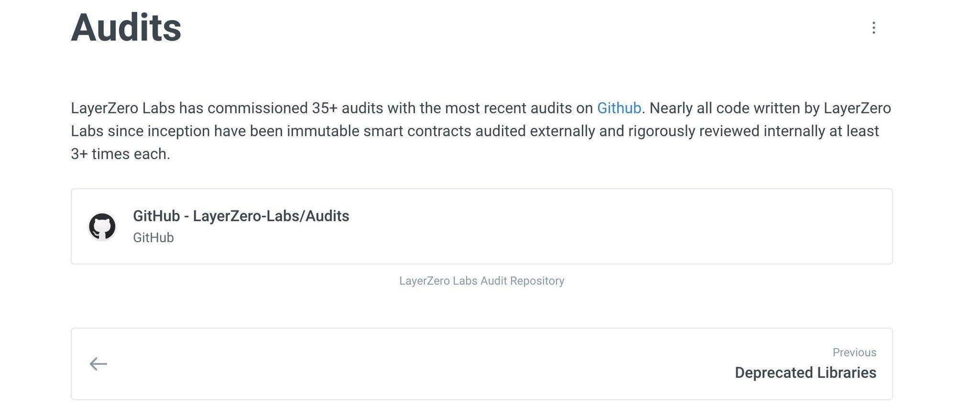Screen dimensions: 980x405
Task: Click the "LayerZero Labs Audit Repository" caption
Action: pyautogui.click(x=481, y=281)
